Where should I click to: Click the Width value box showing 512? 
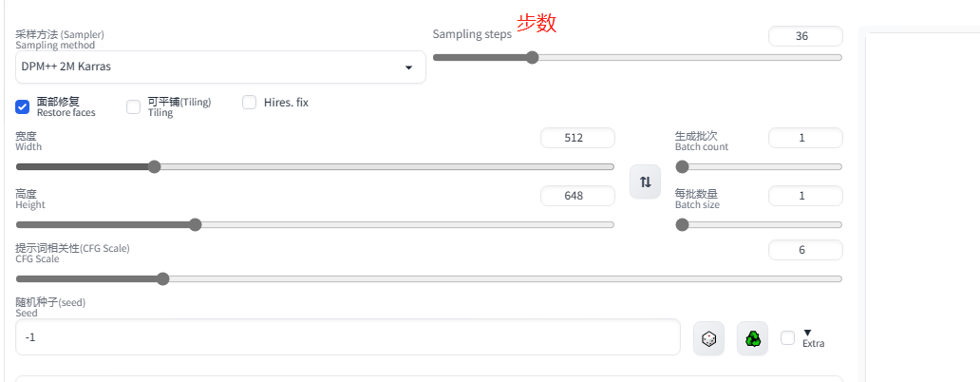coord(576,138)
